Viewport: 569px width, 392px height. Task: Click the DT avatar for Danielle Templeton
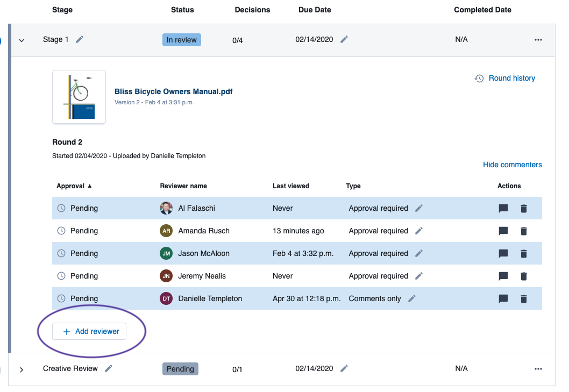[x=166, y=298]
